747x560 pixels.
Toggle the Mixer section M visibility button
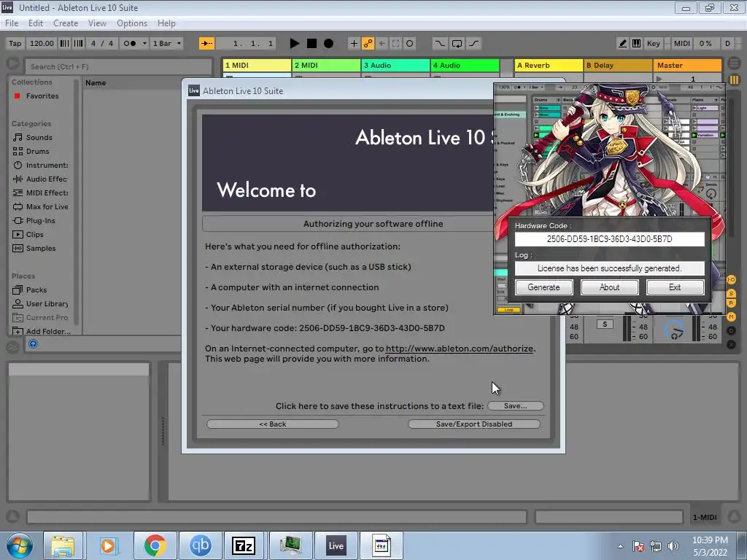point(731,316)
